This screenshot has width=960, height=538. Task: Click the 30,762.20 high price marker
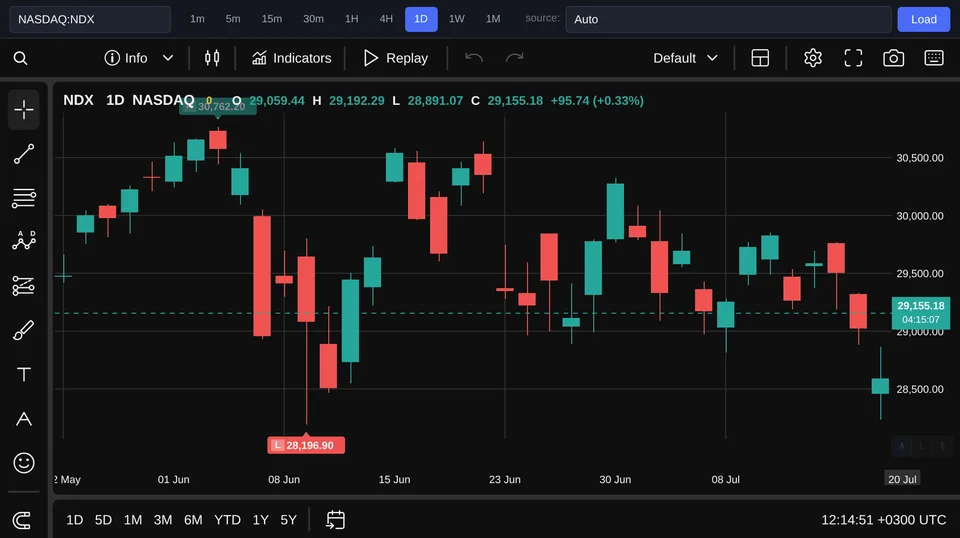click(x=217, y=106)
